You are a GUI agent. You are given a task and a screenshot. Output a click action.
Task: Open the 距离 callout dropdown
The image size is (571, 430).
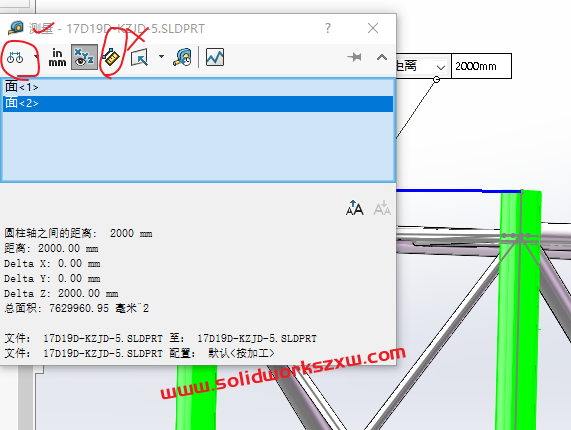pos(441,67)
